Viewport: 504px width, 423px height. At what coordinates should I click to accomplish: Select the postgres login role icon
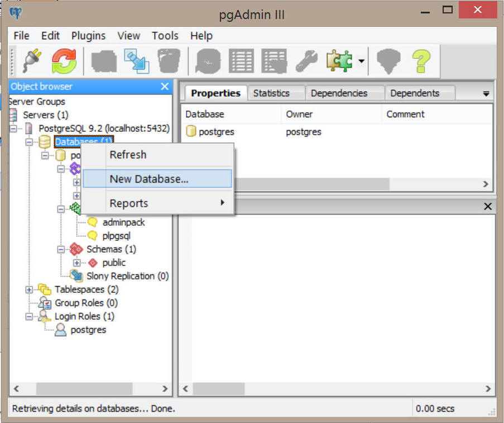(60, 330)
